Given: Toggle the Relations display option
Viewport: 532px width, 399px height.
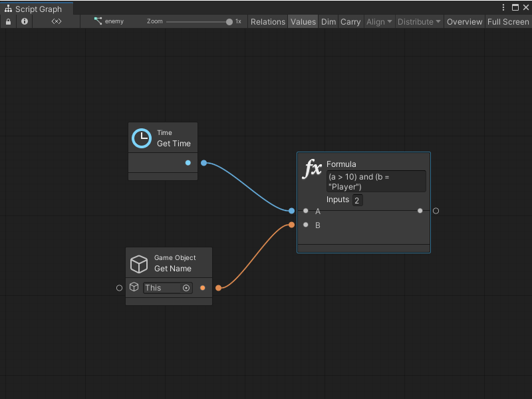Looking at the screenshot, I should click(267, 21).
